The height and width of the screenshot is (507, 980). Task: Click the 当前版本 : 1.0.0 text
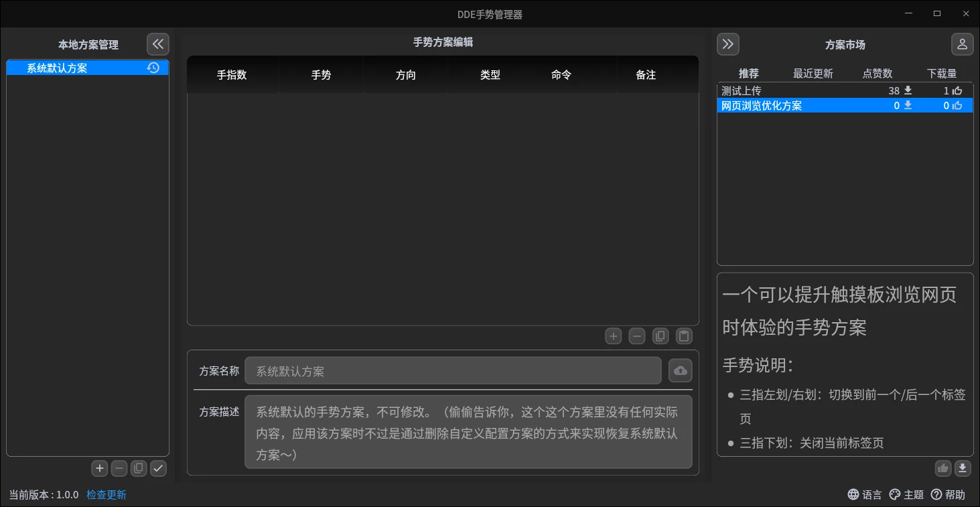44,495
